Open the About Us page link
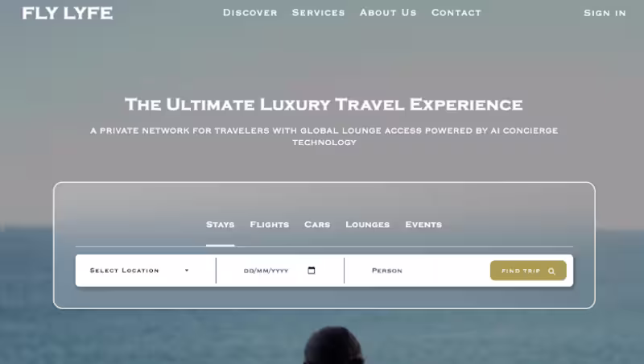The image size is (644, 364). click(388, 13)
